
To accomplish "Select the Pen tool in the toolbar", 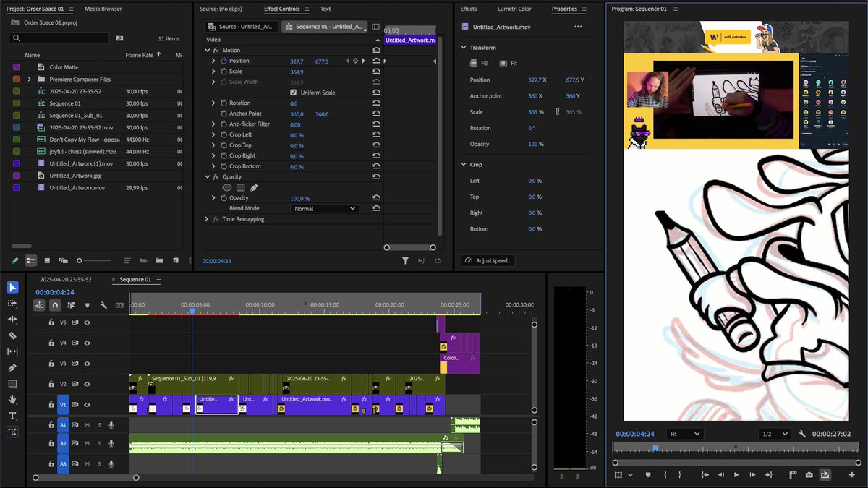I will click(12, 367).
